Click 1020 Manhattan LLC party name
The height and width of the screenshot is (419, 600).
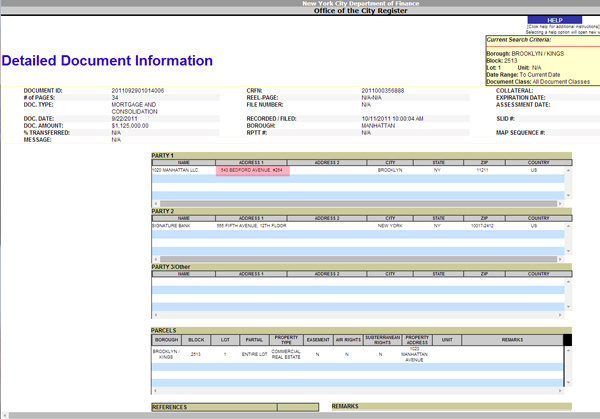(x=176, y=171)
